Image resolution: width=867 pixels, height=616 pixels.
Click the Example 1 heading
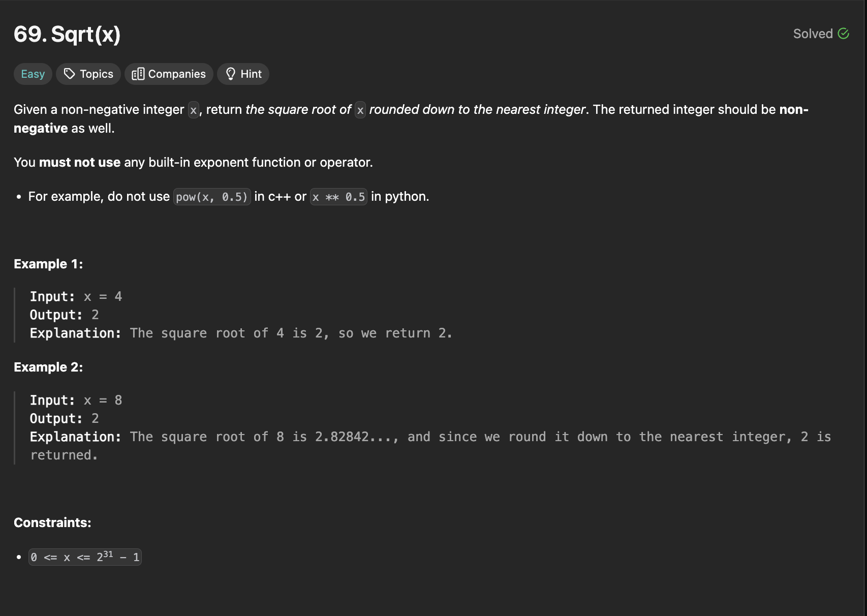tap(48, 264)
